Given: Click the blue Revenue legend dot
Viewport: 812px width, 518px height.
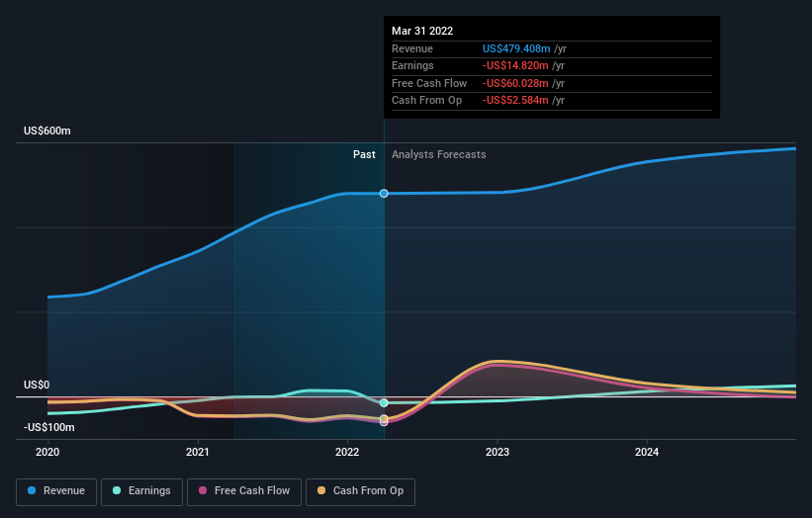Looking at the screenshot, I should [x=32, y=490].
